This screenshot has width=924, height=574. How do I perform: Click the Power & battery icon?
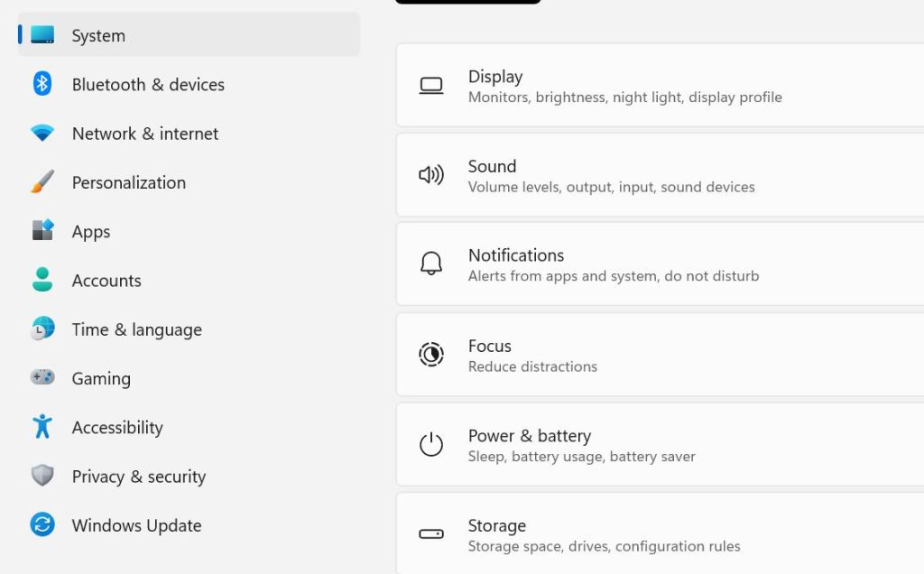pos(431,444)
